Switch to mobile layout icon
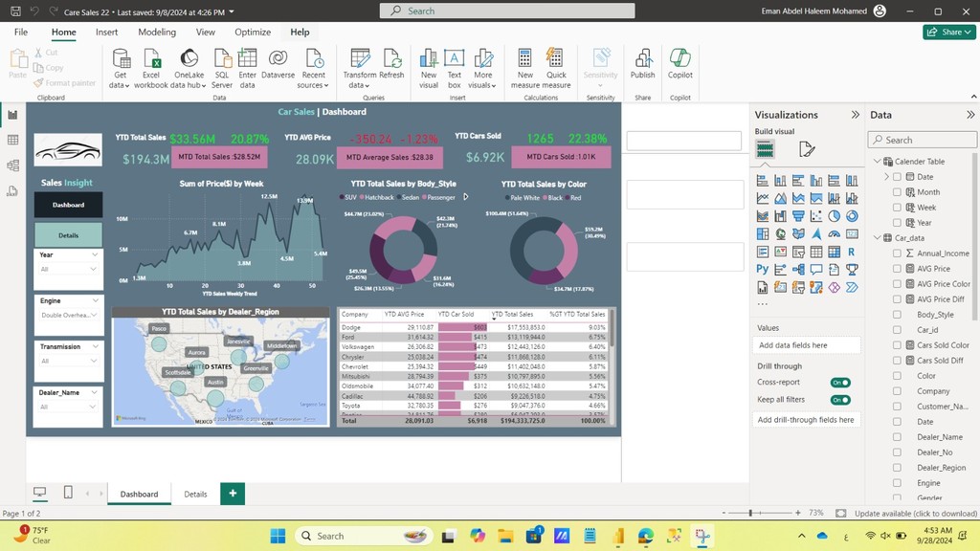The height and width of the screenshot is (551, 980). pyautogui.click(x=68, y=493)
